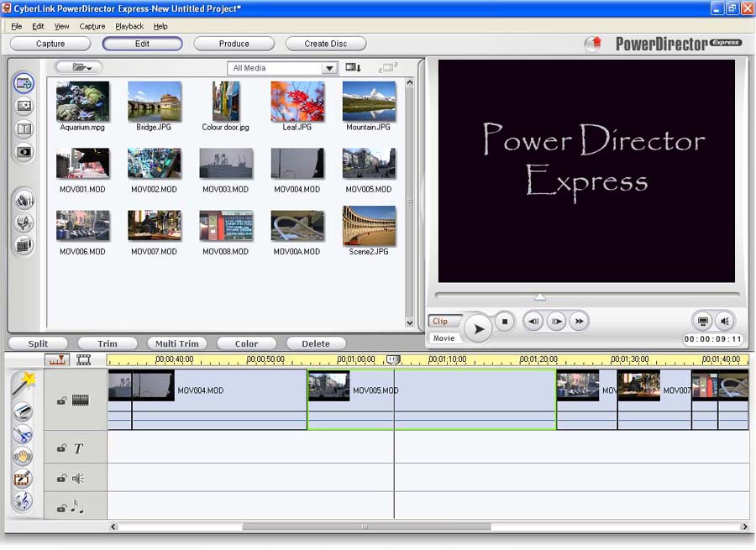
Task: Click the Multi Trim button
Action: click(177, 343)
